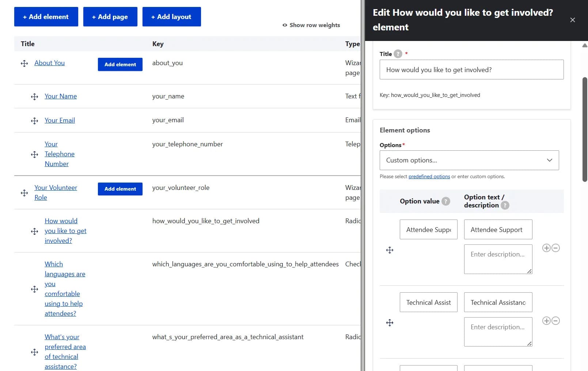Open help icon beside Option text / description
This screenshot has width=588, height=371.
(505, 205)
